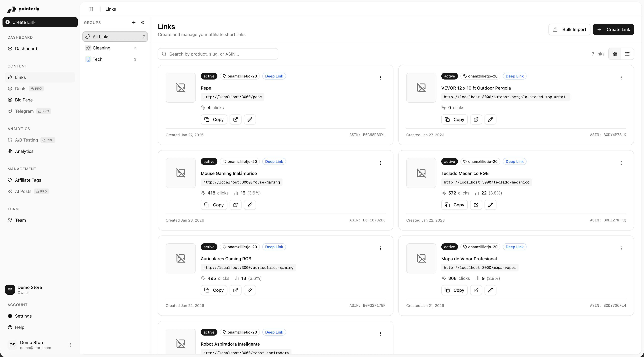Toggle the sidebar panel icon
Screen dimensions: 644x357
pyautogui.click(x=91, y=9)
